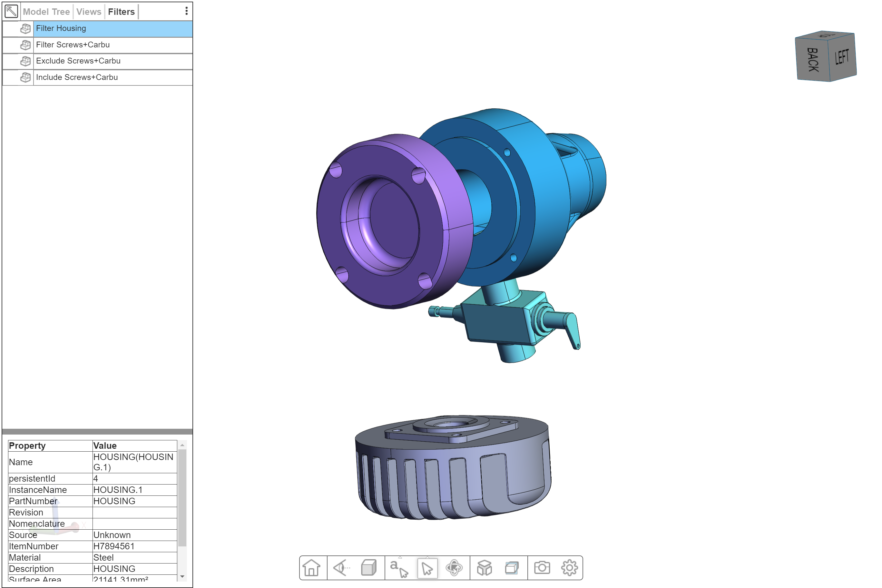Choose the note text select tool
The width and height of the screenshot is (882, 588).
coord(399,568)
